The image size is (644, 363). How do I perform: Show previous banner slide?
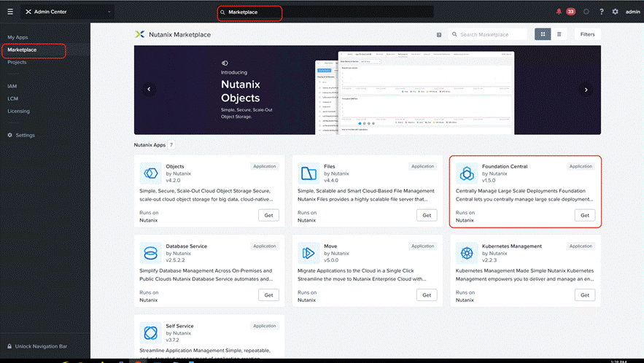(x=149, y=89)
